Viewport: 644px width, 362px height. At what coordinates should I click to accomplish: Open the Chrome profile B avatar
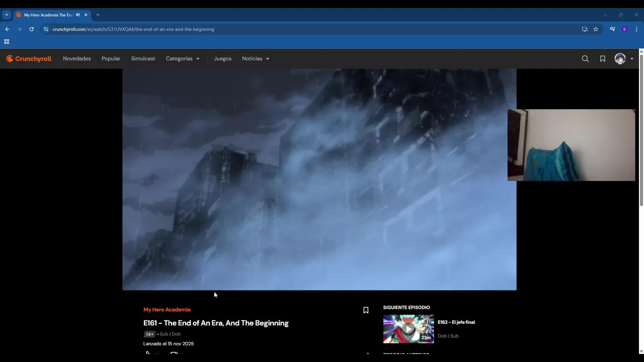point(624,29)
